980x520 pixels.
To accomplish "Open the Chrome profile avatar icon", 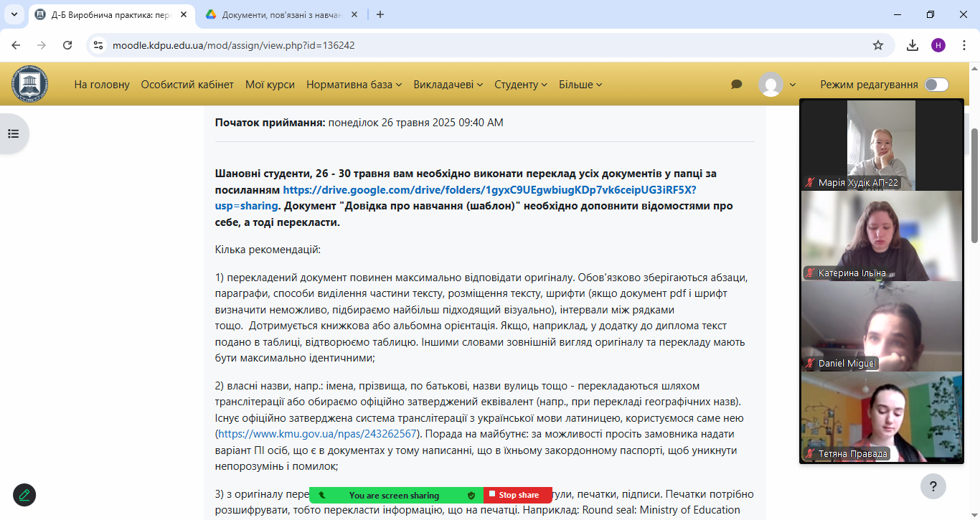I will pyautogui.click(x=938, y=45).
